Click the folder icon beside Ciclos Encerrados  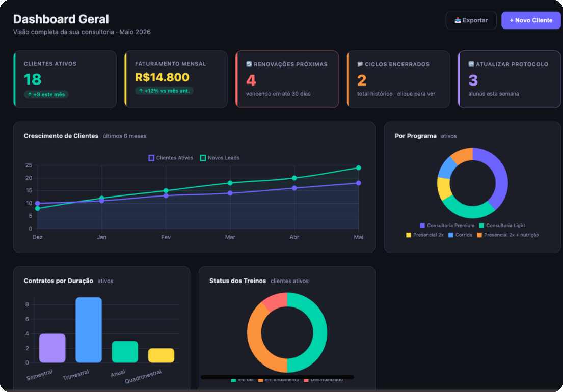360,64
